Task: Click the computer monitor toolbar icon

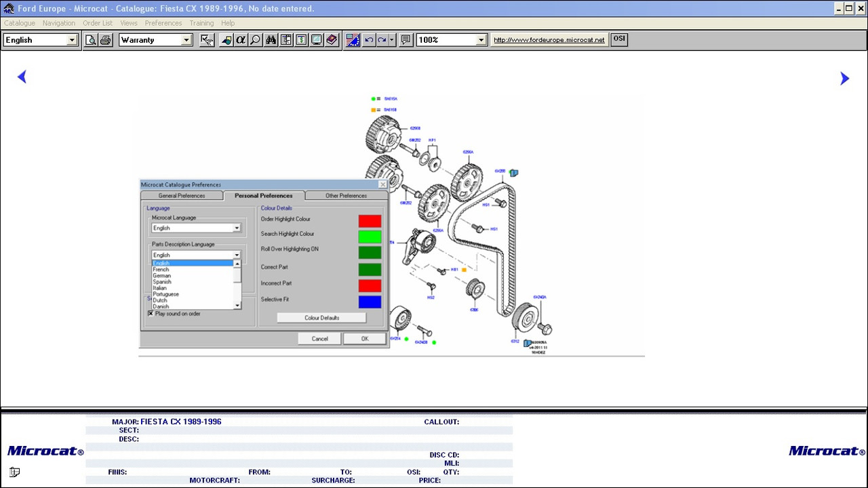Action: click(316, 40)
